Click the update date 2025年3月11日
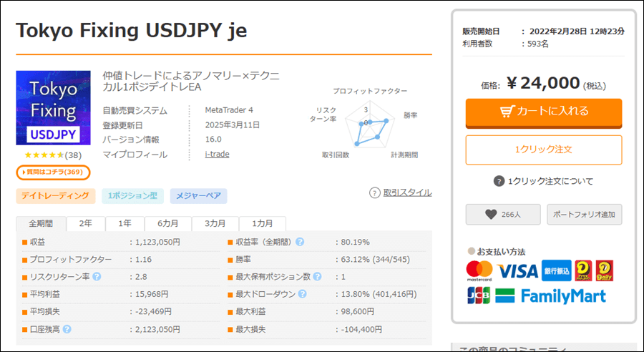Screen dimensions: 644x352 tap(233, 125)
